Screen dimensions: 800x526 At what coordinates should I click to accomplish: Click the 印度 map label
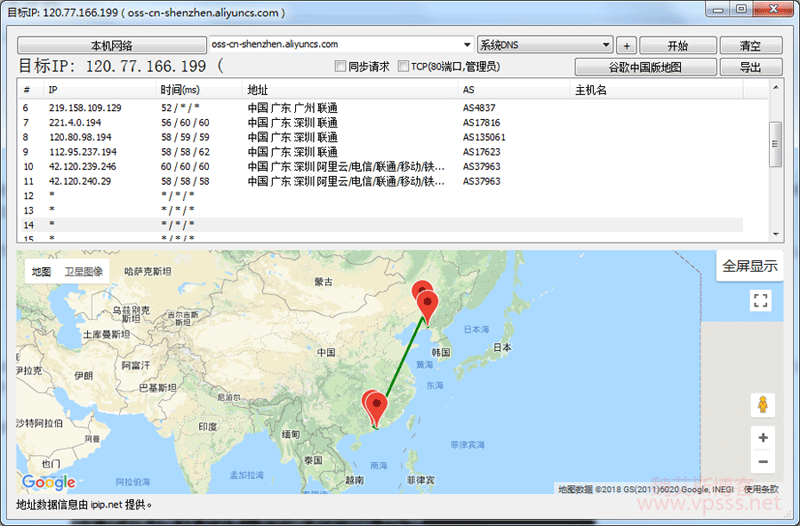coord(208,427)
